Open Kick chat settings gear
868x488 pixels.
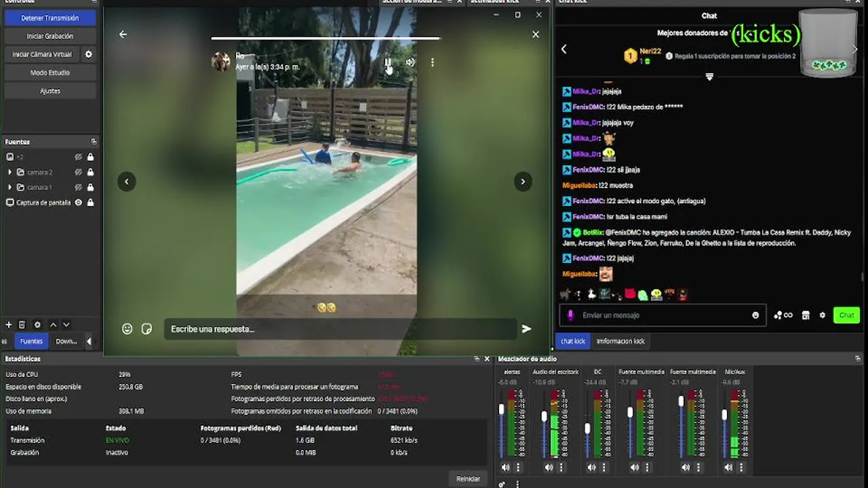pyautogui.click(x=823, y=315)
